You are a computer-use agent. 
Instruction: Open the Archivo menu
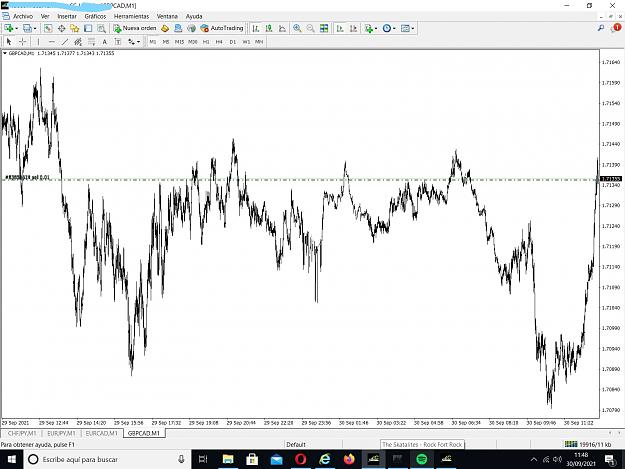tap(23, 16)
